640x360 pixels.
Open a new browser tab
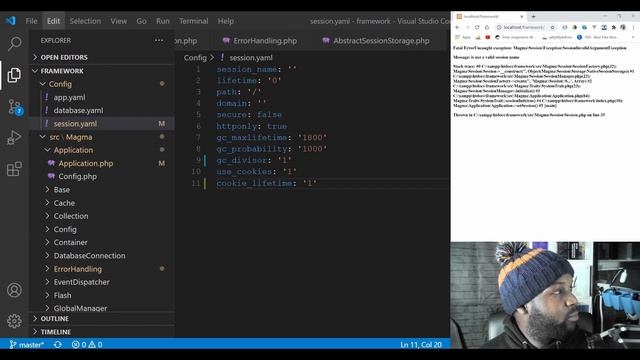coord(533,16)
